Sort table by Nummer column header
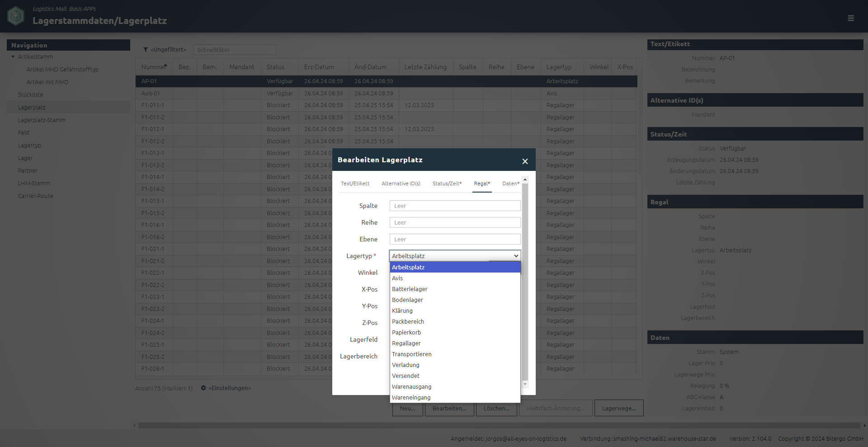This screenshot has width=868, height=447. [x=154, y=67]
